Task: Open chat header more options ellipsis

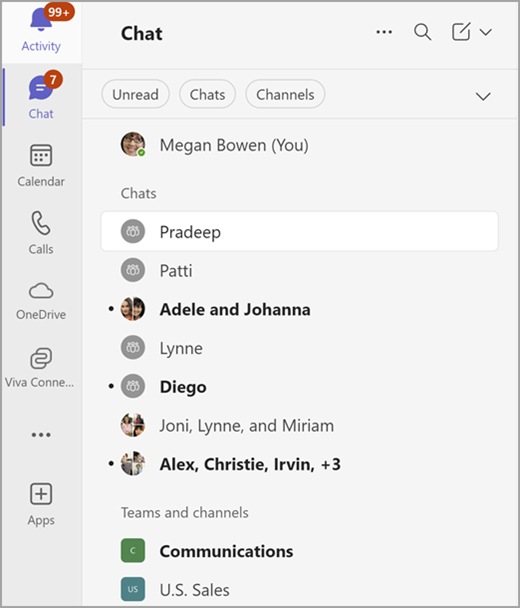Action: [384, 32]
